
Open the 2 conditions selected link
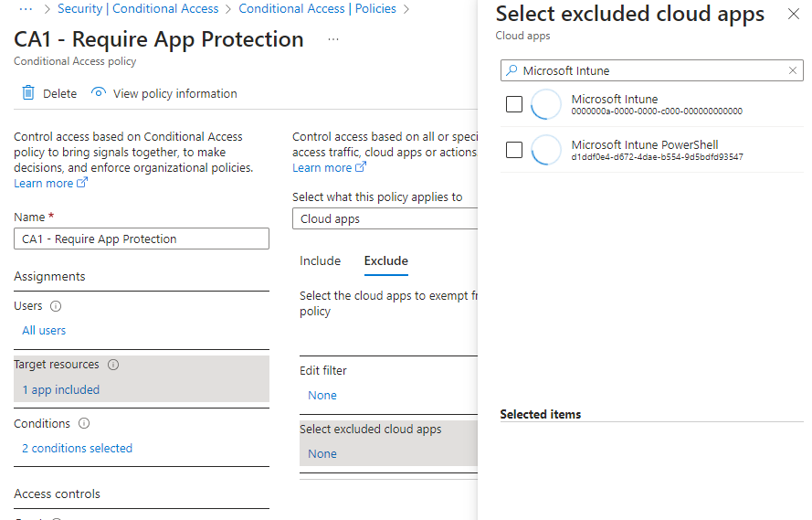click(x=77, y=448)
